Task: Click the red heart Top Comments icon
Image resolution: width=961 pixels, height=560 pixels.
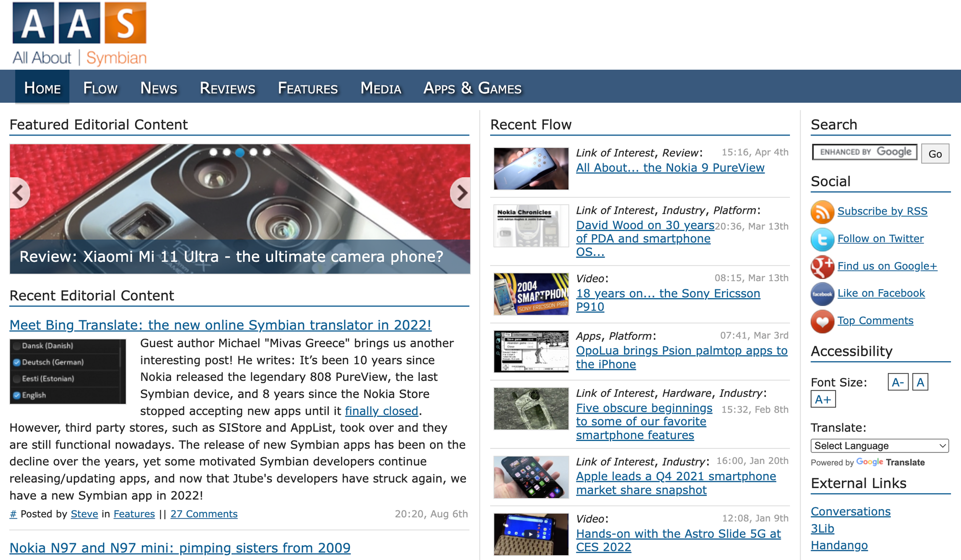Action: tap(822, 321)
